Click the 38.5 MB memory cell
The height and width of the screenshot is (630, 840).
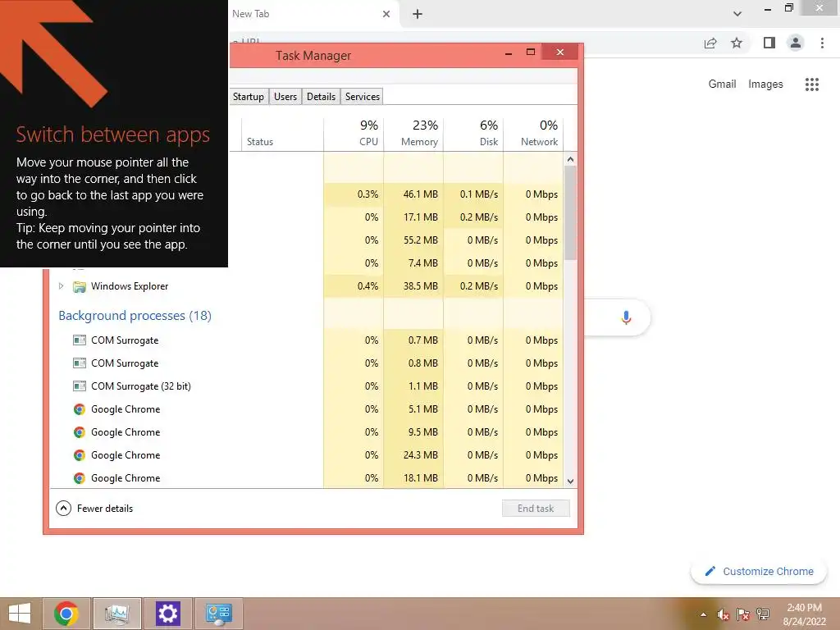point(413,286)
